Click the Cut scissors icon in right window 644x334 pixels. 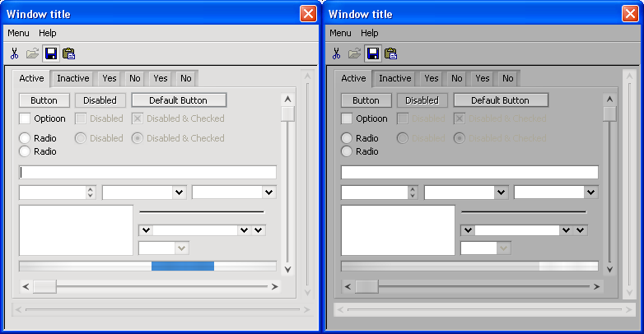pos(336,53)
